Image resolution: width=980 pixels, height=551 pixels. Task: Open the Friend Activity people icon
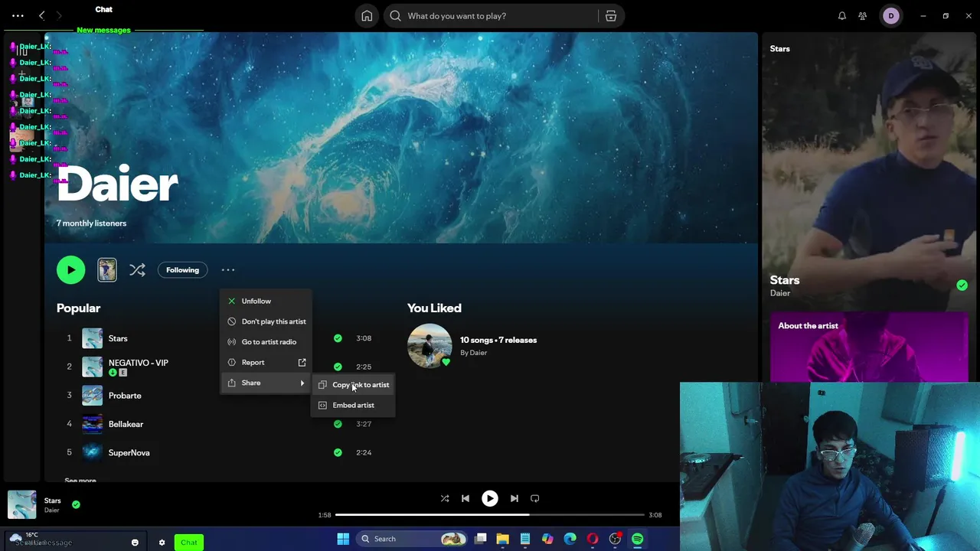(863, 16)
